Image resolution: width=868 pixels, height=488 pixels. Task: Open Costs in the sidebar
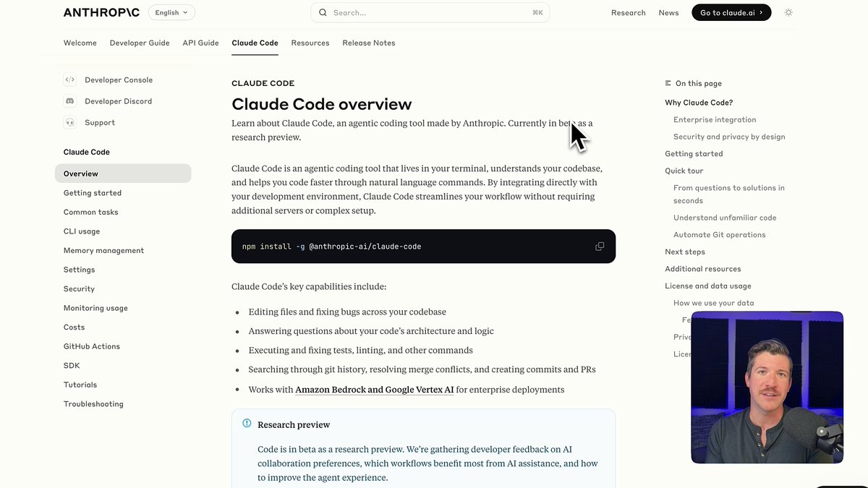pyautogui.click(x=74, y=327)
